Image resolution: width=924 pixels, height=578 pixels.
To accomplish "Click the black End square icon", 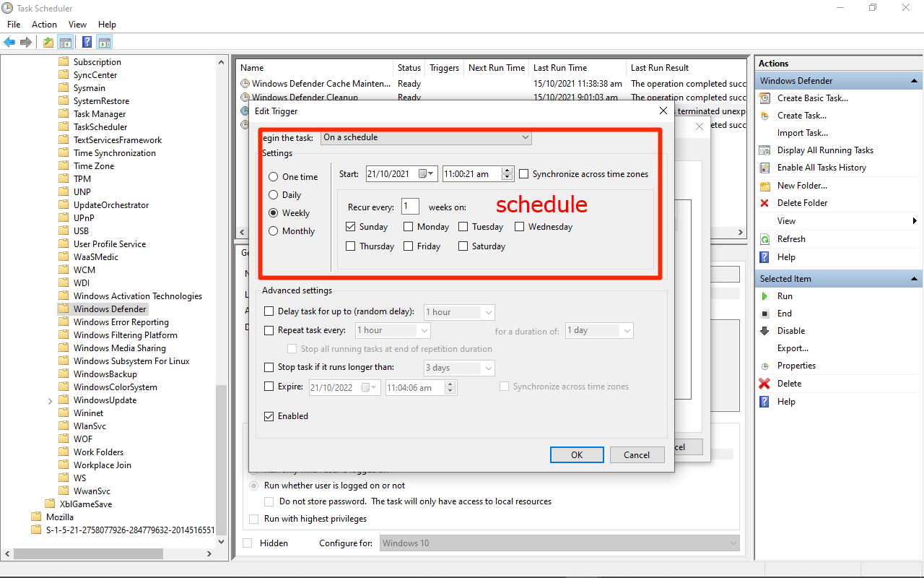I will click(764, 314).
